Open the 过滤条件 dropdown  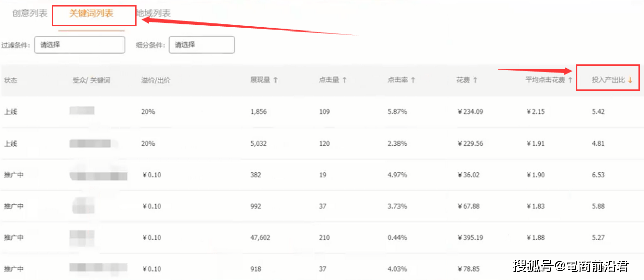79,45
